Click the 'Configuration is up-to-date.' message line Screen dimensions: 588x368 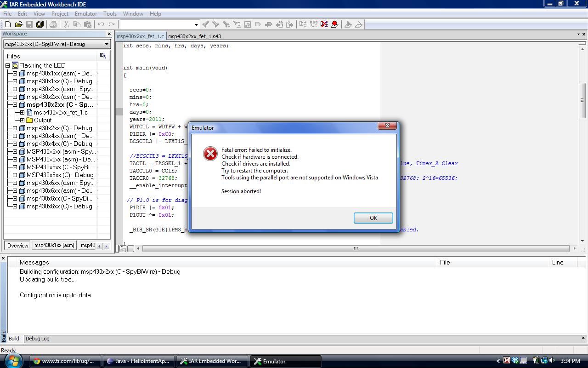tap(56, 295)
